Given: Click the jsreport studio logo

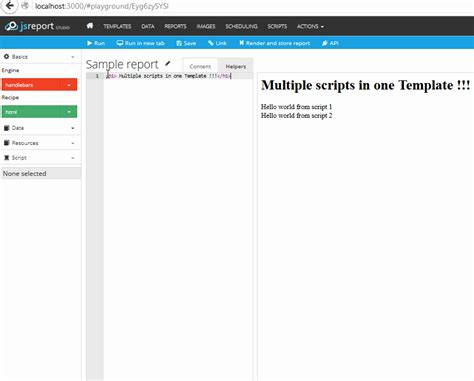Looking at the screenshot, I should (37, 26).
